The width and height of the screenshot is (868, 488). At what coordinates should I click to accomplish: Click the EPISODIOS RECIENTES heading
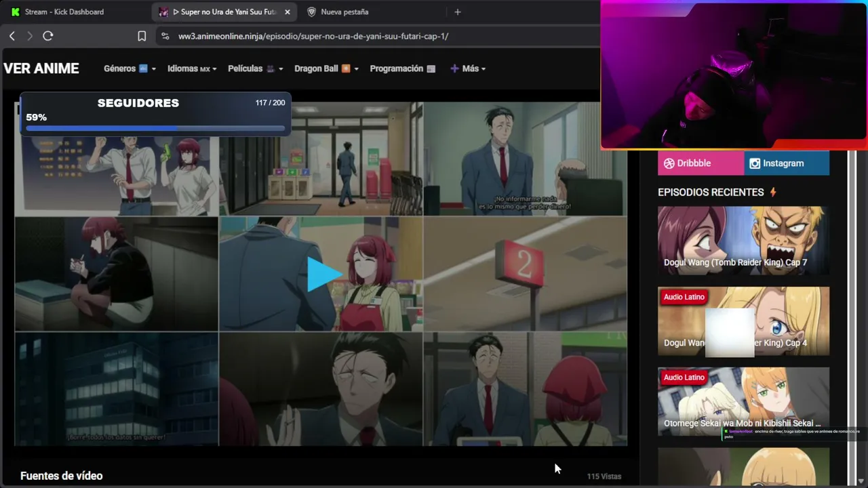coord(711,192)
